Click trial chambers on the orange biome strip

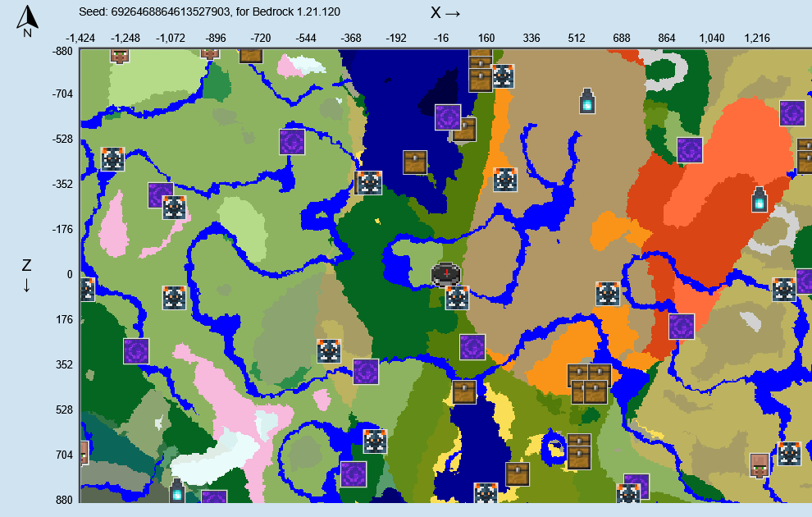(x=505, y=180)
